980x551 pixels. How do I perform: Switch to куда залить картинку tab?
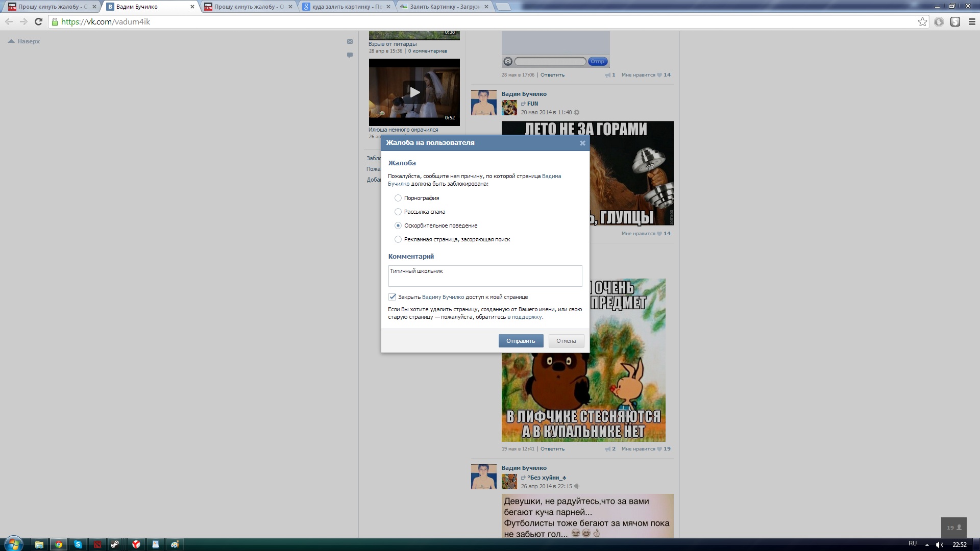coord(346,7)
